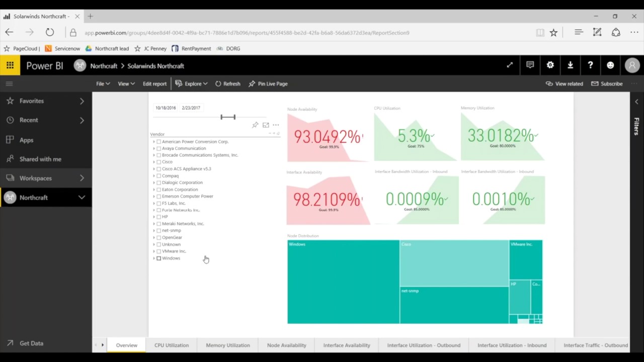Open Favorites in sidebar
Viewport: 644px width, 362px height.
[45, 101]
